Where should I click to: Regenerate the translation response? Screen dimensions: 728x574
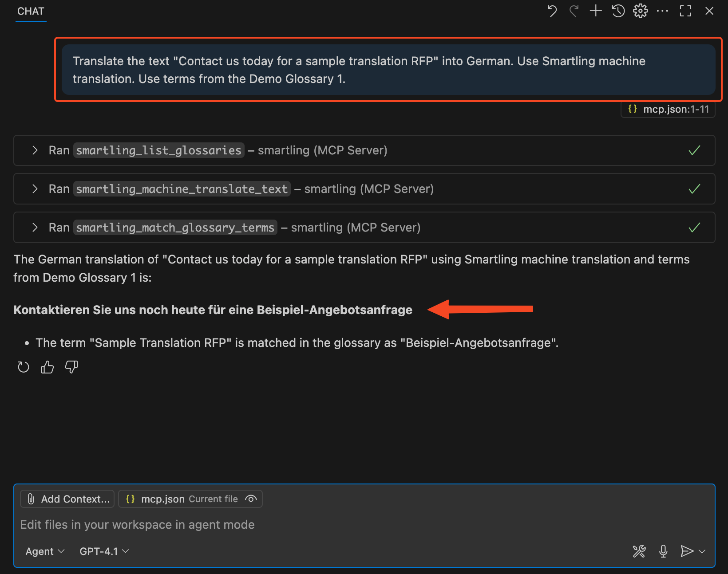click(x=23, y=367)
